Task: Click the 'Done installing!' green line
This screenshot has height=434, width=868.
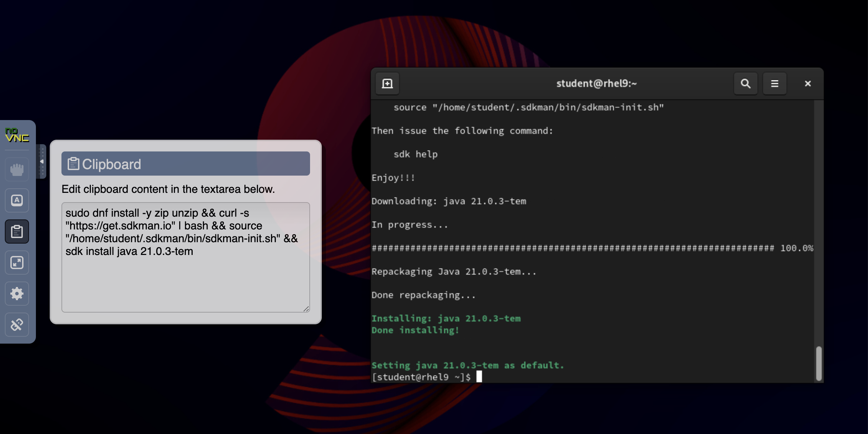Action: [x=415, y=330]
